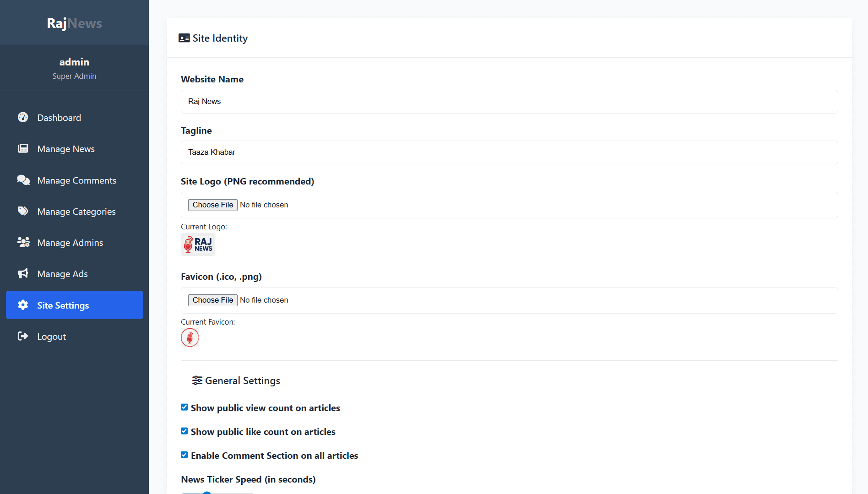868x494 pixels.
Task: Click the RajNews brand title link
Action: (x=74, y=23)
